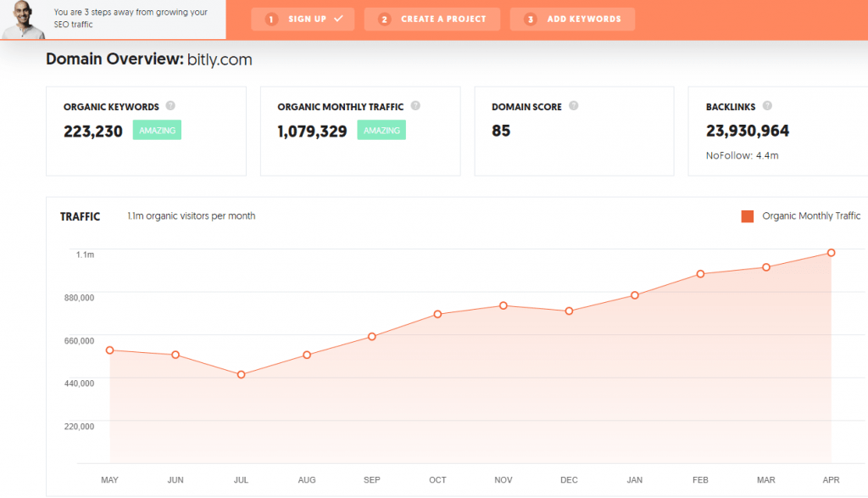The height and width of the screenshot is (498, 868).
Task: Click the ORGANIC KEYWORDS card title
Action: [111, 107]
